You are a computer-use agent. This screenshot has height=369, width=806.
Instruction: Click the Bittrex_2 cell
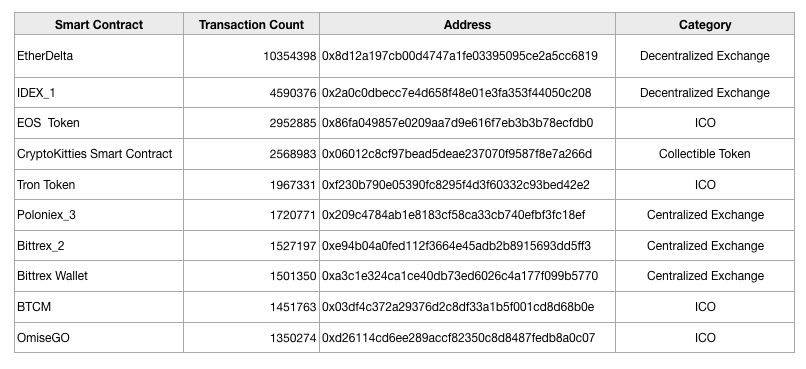coord(99,246)
